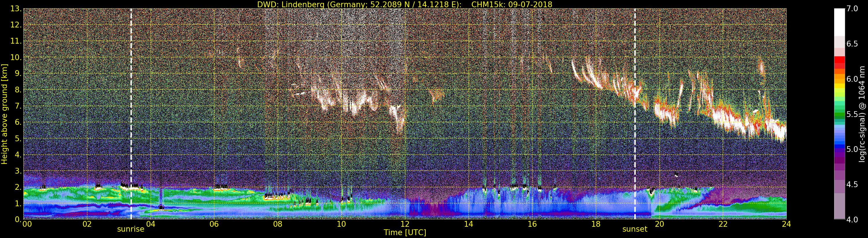Image resolution: width=868 pixels, height=238 pixels.
Task: Click time-axis tick label '20'
Action: coord(659,224)
